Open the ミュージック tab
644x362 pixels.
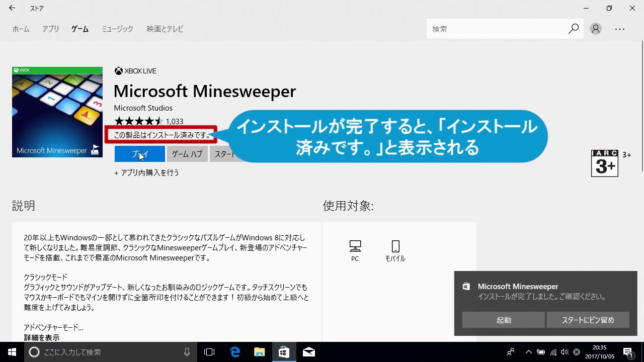[x=117, y=29]
